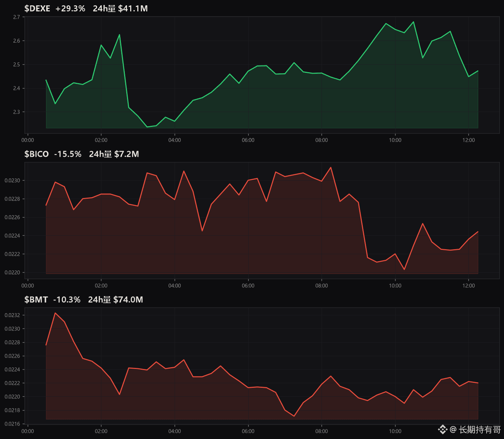Click the $BICO ticker title

pos(37,154)
